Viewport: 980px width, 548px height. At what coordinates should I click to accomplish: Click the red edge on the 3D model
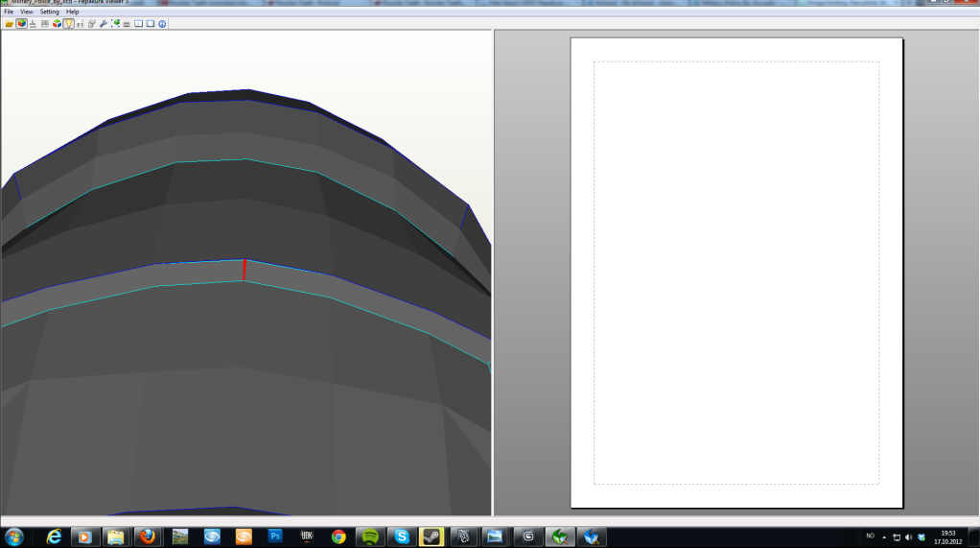244,270
